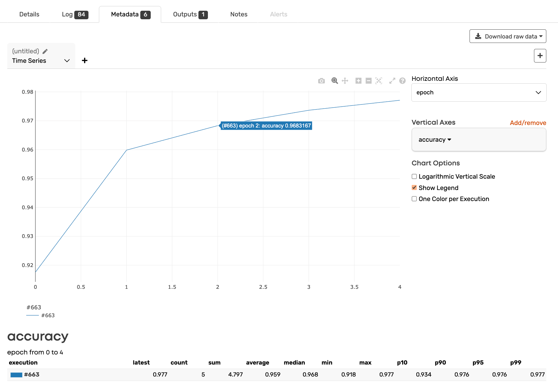The image size is (558, 392).
Task: Open the Outputs tab
Action: (190, 15)
